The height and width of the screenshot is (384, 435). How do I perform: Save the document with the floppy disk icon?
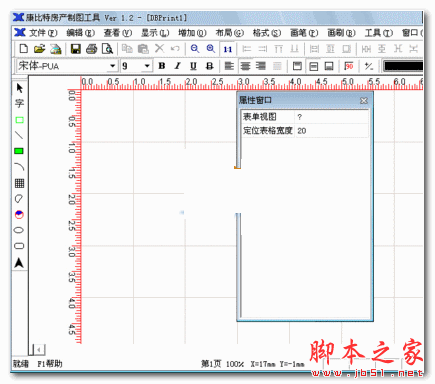[x=76, y=49]
